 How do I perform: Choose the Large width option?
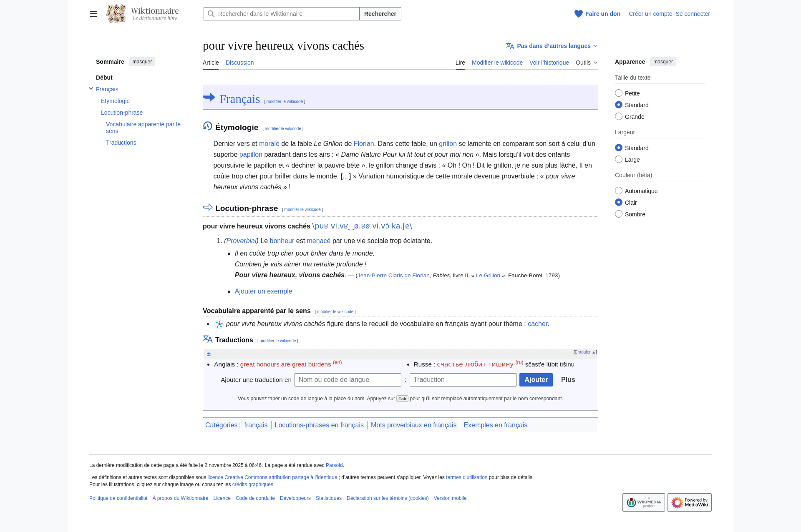[x=619, y=160]
